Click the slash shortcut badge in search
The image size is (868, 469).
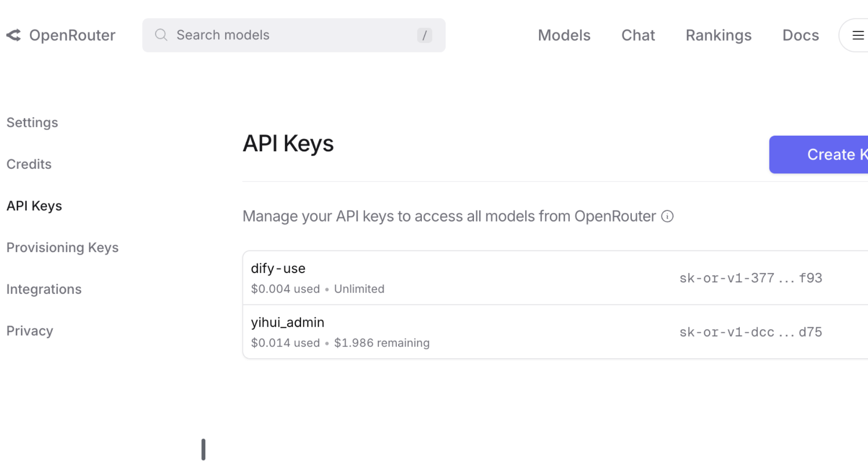click(425, 35)
